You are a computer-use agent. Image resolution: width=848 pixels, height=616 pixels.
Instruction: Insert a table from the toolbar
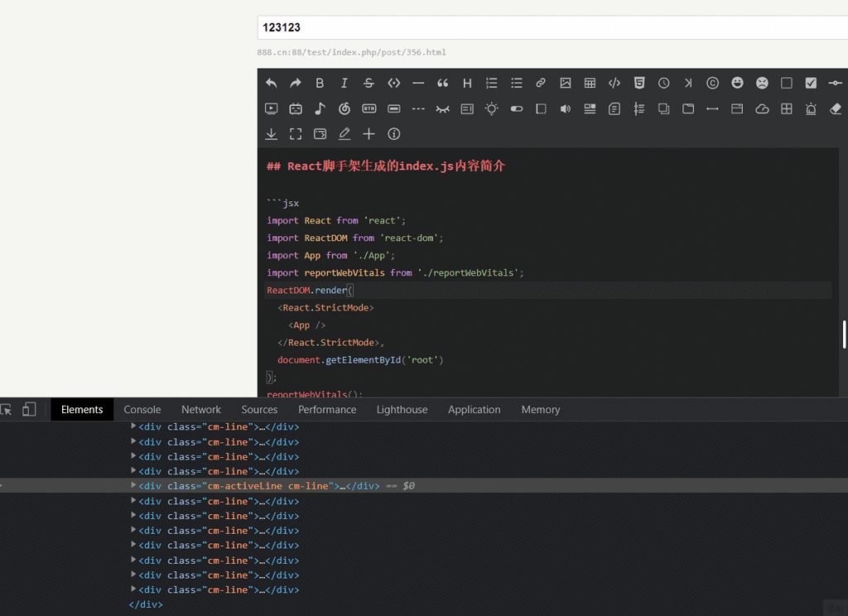590,83
